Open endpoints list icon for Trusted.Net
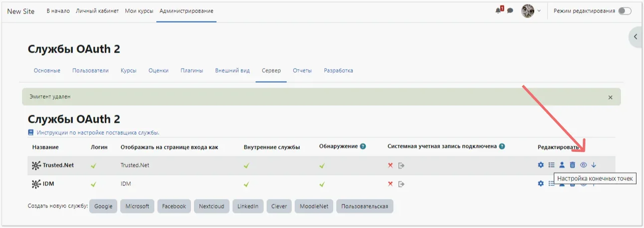Image resolution: width=644 pixels, height=228 pixels. pos(551,165)
